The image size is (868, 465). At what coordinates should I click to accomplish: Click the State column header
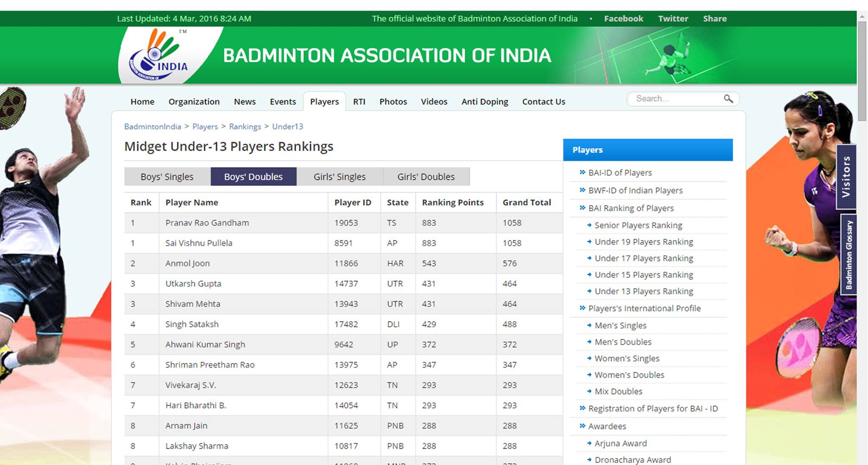point(398,202)
